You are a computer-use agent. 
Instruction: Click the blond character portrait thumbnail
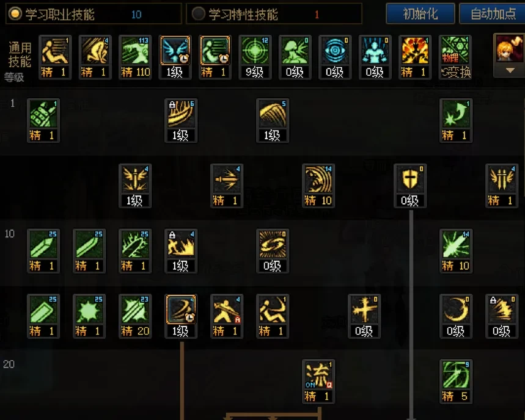pyautogui.click(x=510, y=48)
